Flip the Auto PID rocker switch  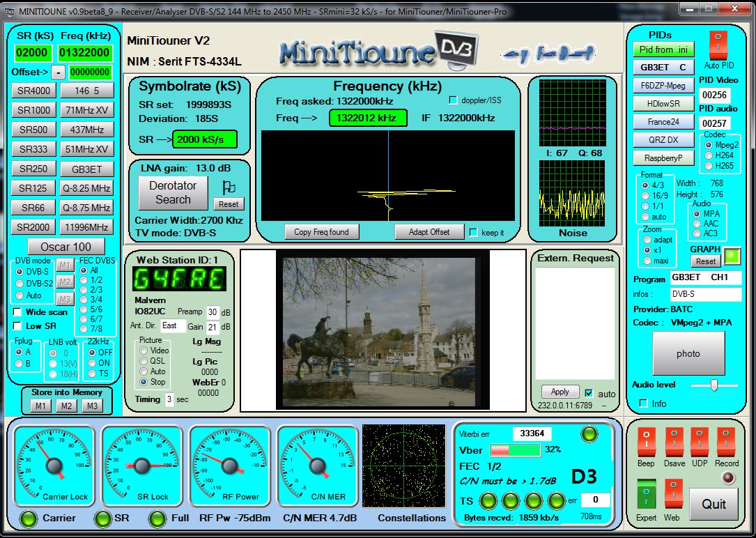pyautogui.click(x=718, y=45)
